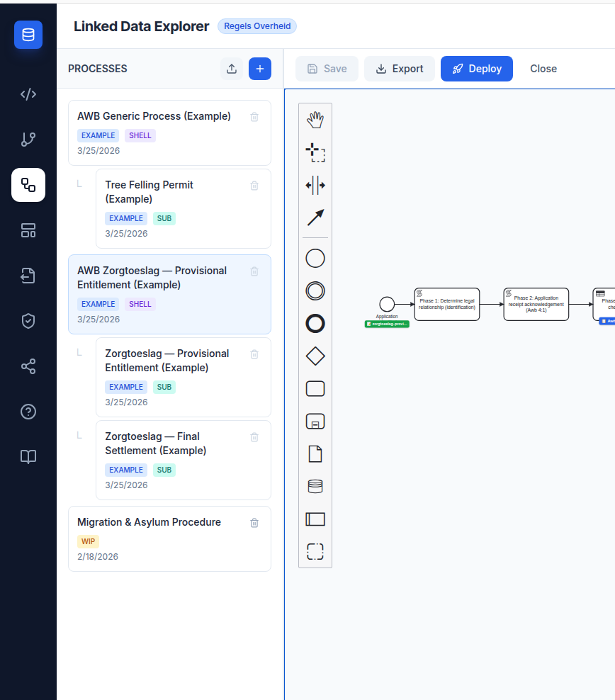The image size is (615, 700).
Task: Activate the hand pan tool
Action: (x=315, y=119)
